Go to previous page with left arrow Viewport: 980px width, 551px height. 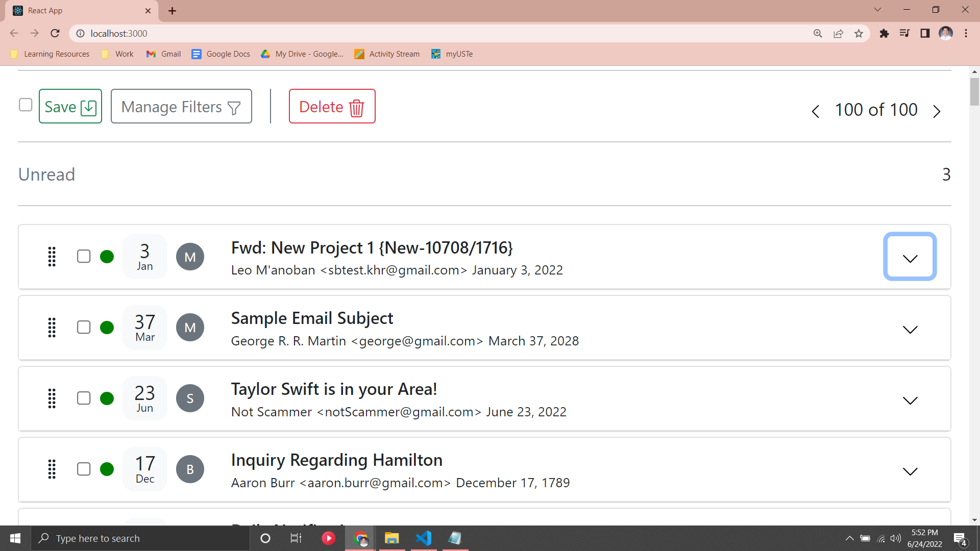tap(815, 111)
